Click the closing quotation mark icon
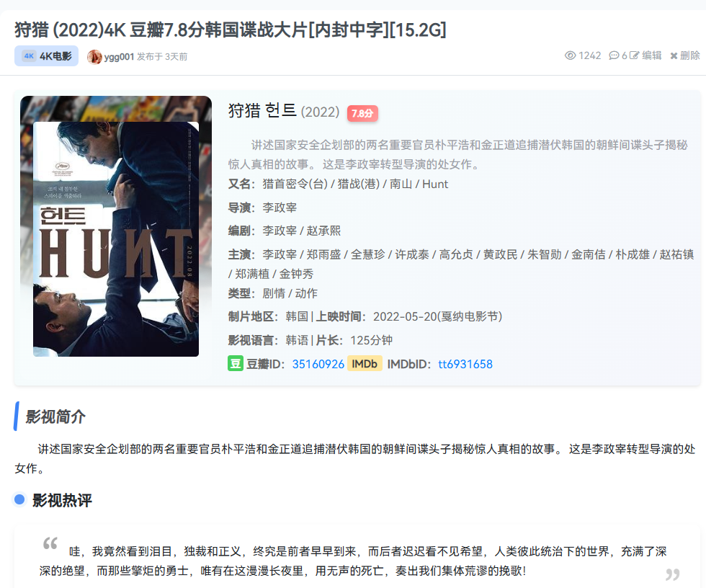This screenshot has height=588, width=706. pyautogui.click(x=673, y=574)
